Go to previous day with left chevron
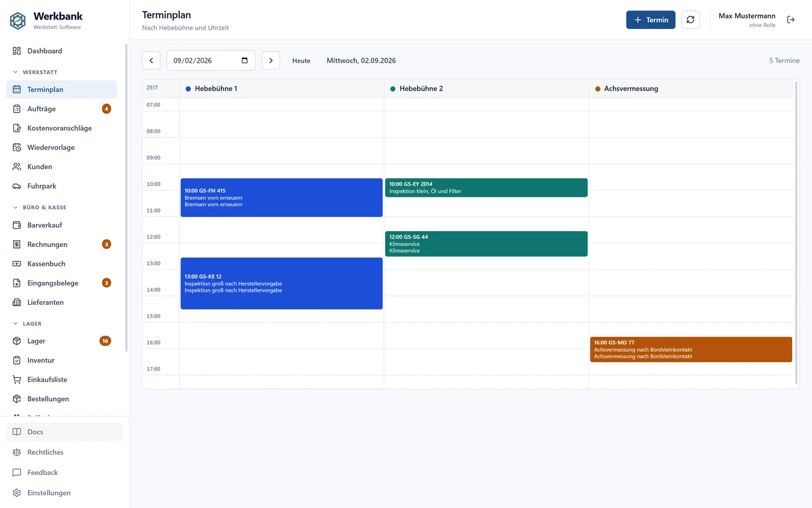The width and height of the screenshot is (812, 508). coord(151,60)
